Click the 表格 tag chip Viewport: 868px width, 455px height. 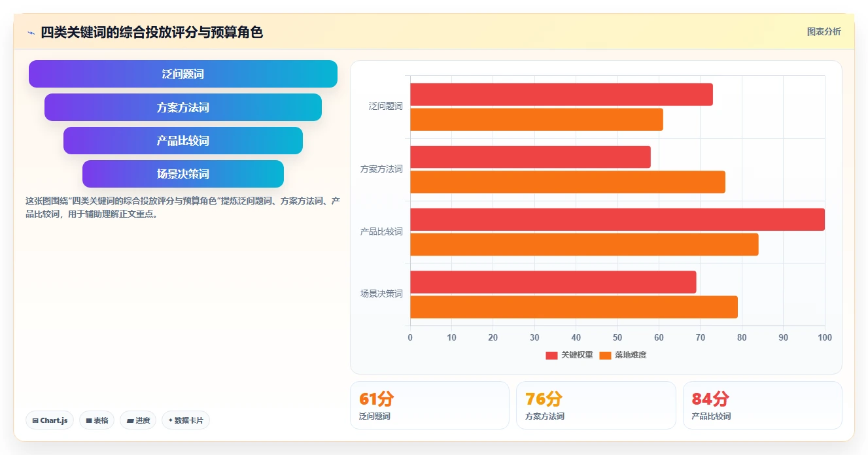pos(97,420)
